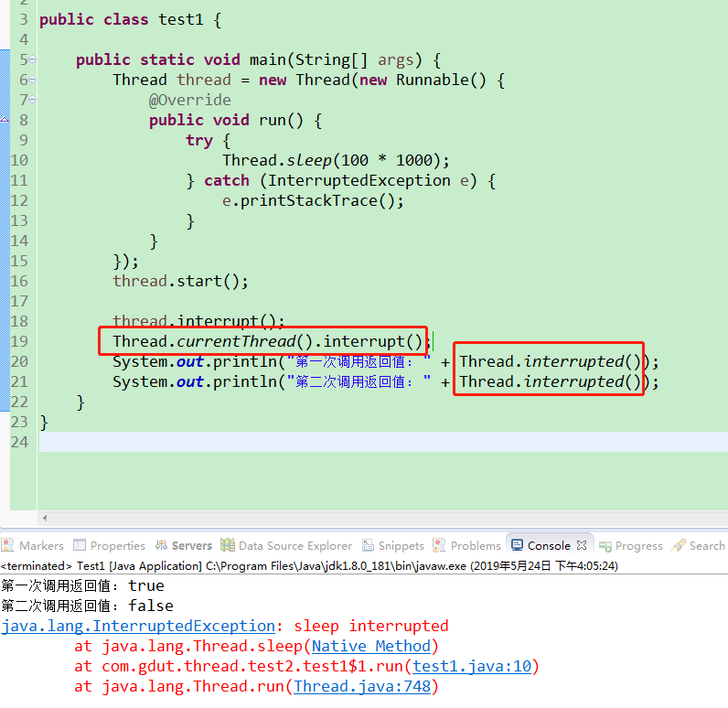Click Thread.interrupted() on line 21
This screenshot has width=728, height=708.
[550, 382]
